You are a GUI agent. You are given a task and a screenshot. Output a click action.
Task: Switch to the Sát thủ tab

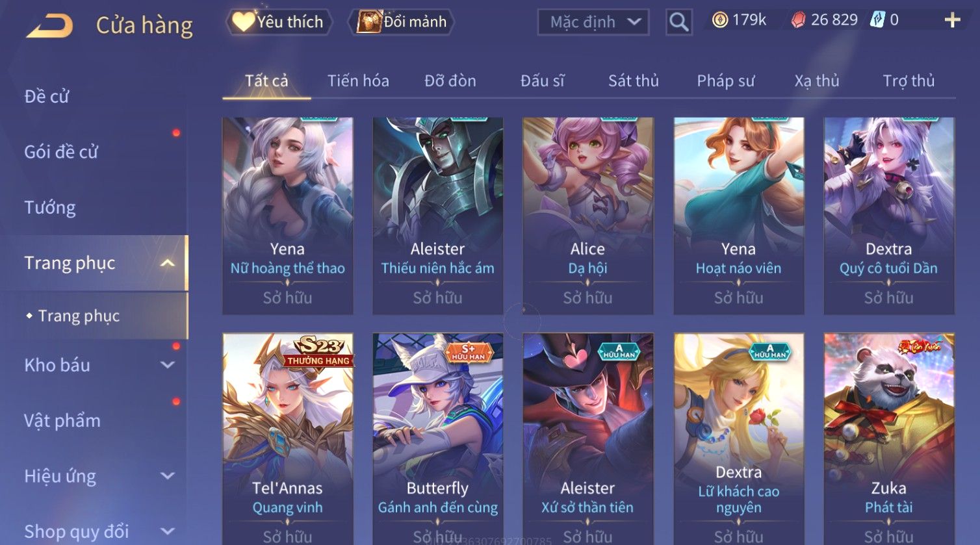click(634, 81)
